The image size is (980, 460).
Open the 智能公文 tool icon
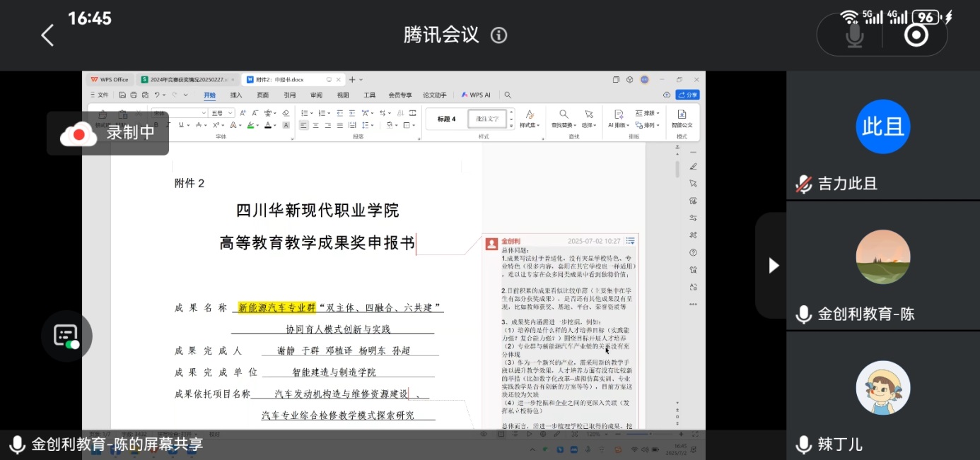[x=682, y=114]
